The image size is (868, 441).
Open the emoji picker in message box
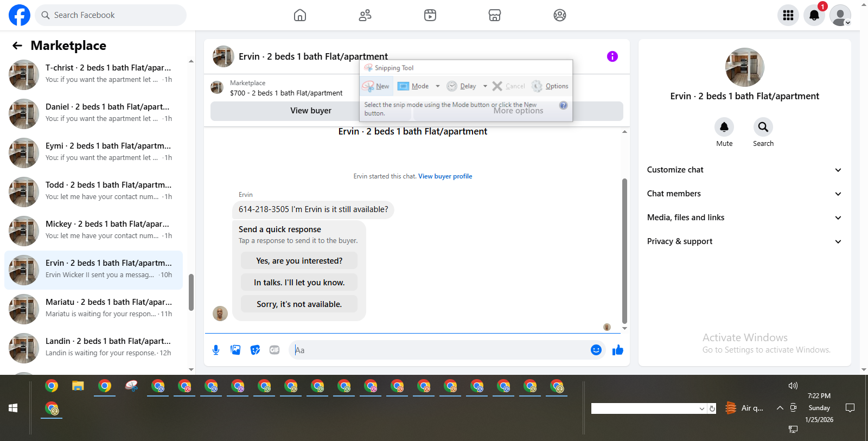pos(596,350)
